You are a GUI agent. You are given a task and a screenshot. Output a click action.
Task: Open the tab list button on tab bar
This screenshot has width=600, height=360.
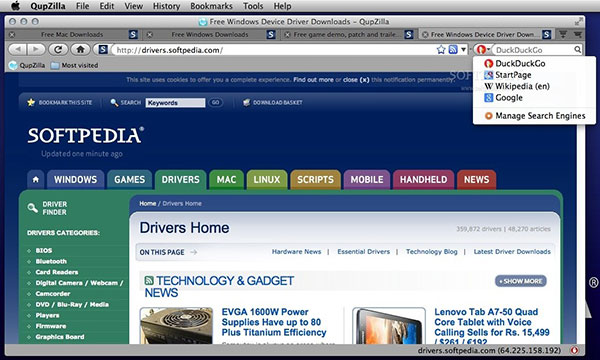(x=563, y=34)
